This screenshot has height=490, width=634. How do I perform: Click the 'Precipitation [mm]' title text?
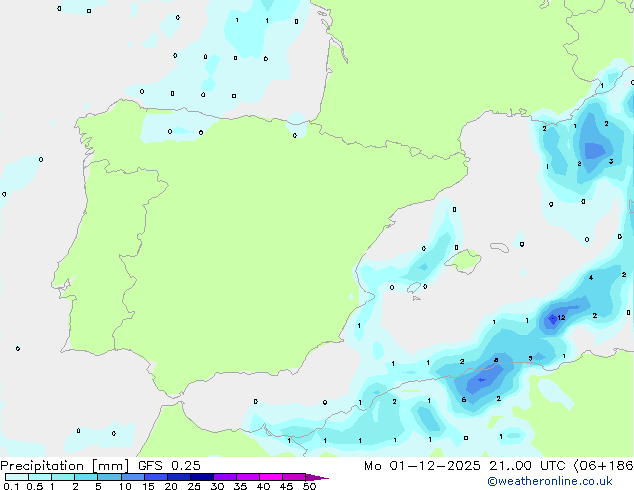[x=65, y=466]
